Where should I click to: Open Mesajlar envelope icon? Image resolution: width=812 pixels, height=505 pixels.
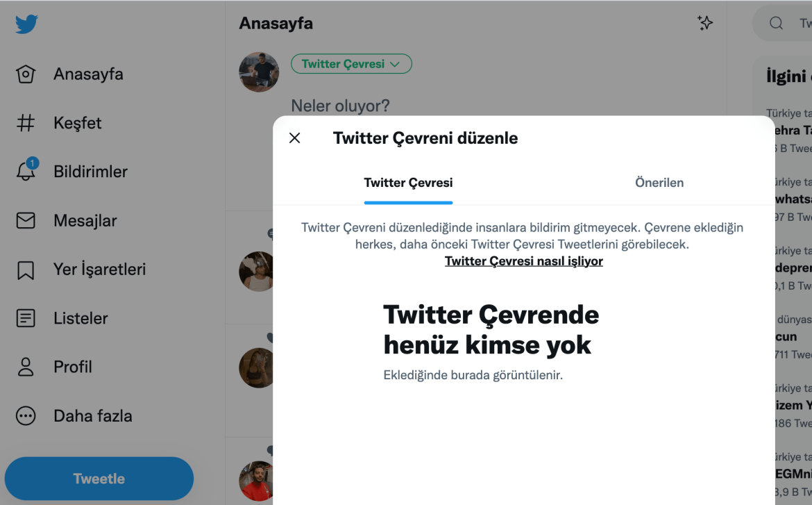click(x=26, y=220)
